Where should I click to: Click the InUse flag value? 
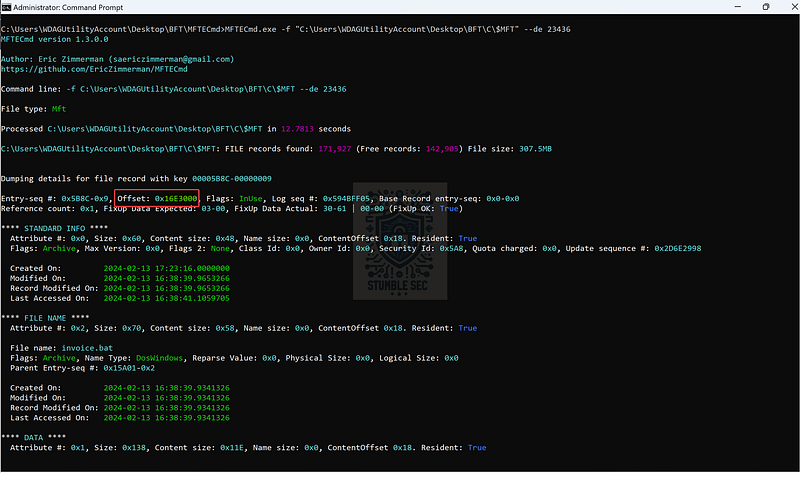click(x=251, y=198)
